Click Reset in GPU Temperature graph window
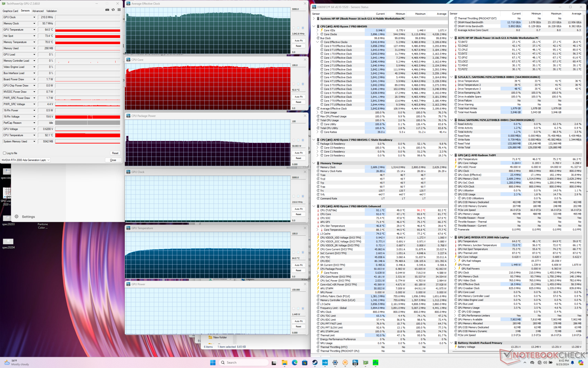 pos(299,270)
